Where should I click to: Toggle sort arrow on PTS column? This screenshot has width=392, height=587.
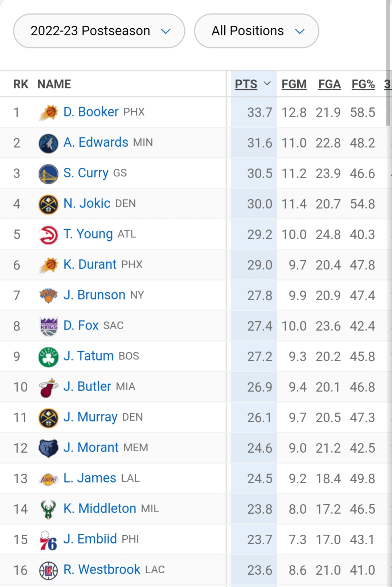coord(267,83)
